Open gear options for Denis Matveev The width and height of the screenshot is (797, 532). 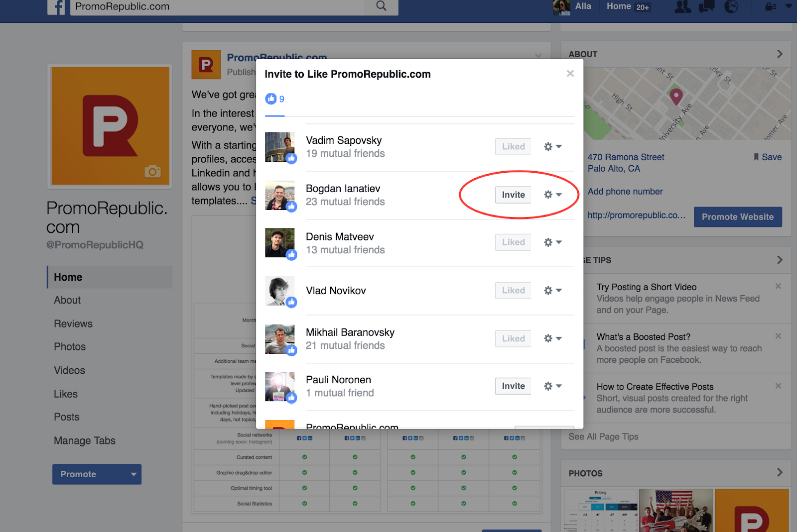[x=552, y=242]
